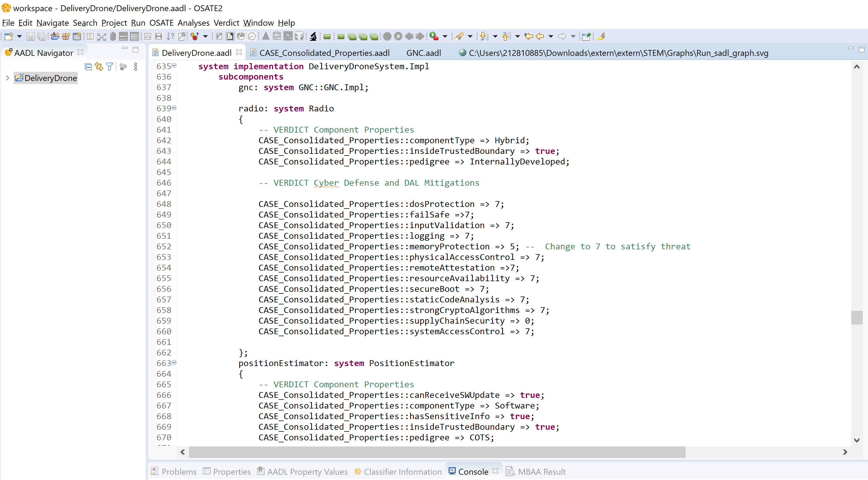
Task: Click the first green rectangle toolbar icon
Action: coord(327,36)
